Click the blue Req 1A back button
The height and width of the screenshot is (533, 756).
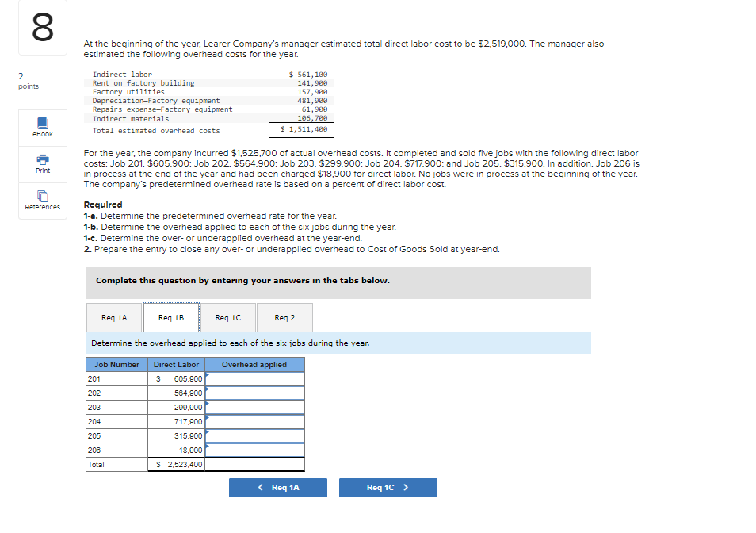[x=278, y=488]
